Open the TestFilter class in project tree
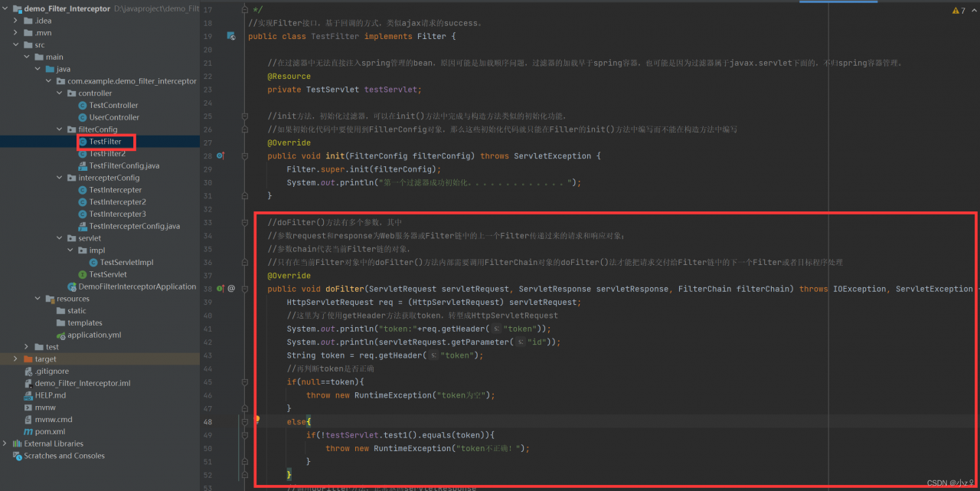This screenshot has height=491, width=980. [105, 142]
